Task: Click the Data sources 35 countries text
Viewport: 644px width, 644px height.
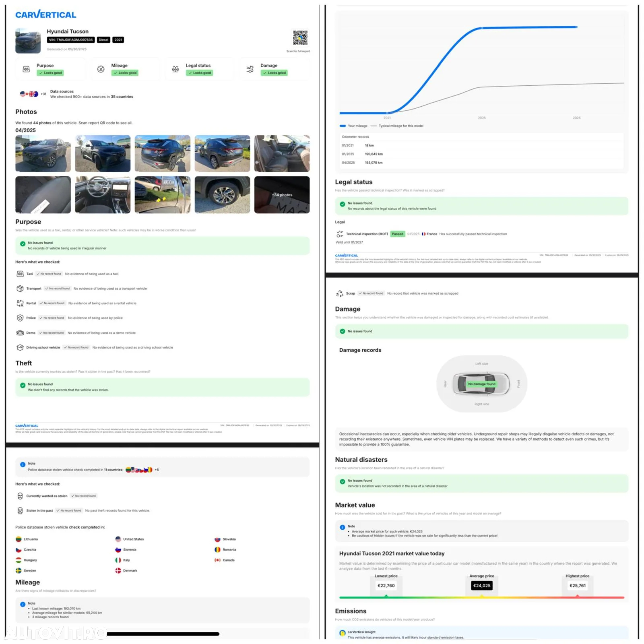Action: pyautogui.click(x=91, y=97)
